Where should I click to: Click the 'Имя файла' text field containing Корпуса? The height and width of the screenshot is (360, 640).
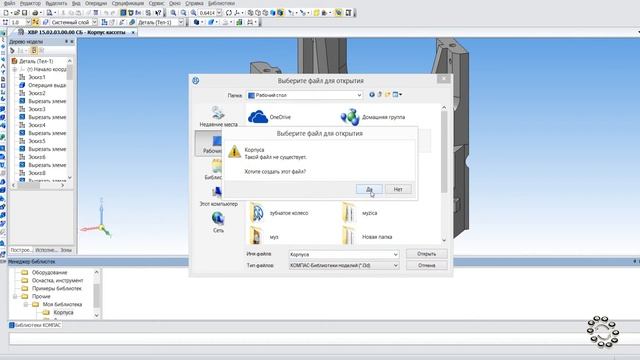click(340, 254)
